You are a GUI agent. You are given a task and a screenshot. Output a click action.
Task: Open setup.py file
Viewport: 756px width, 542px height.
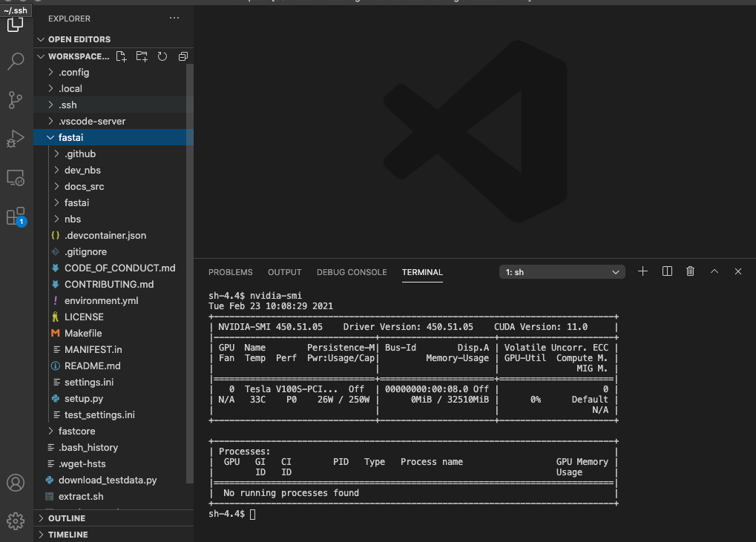pos(114,398)
